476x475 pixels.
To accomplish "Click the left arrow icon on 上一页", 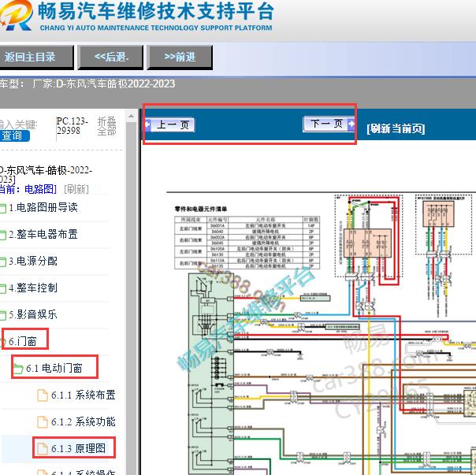I will [x=148, y=124].
